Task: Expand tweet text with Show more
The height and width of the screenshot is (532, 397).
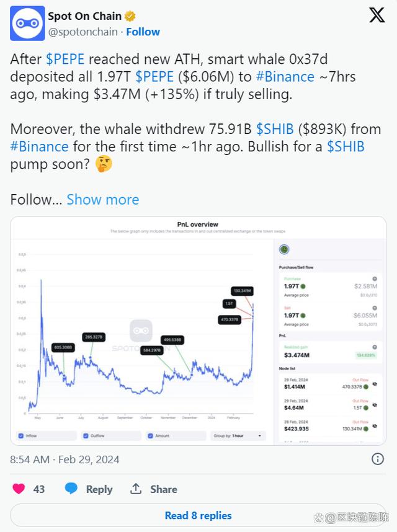Action: [x=103, y=200]
